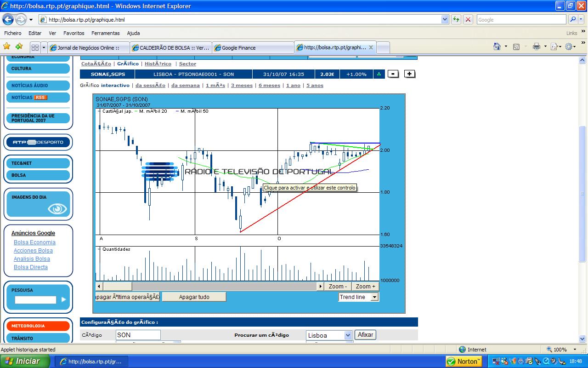Image resolution: width=588 pixels, height=368 pixels.
Task: Click the eye icon in Imagens do Dia
Action: coord(57,209)
